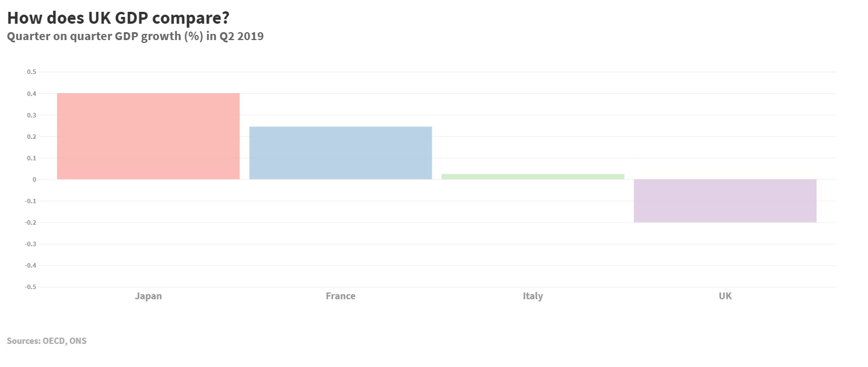This screenshot has height=367, width=868.
Task: Select the France axis label
Action: (x=341, y=296)
